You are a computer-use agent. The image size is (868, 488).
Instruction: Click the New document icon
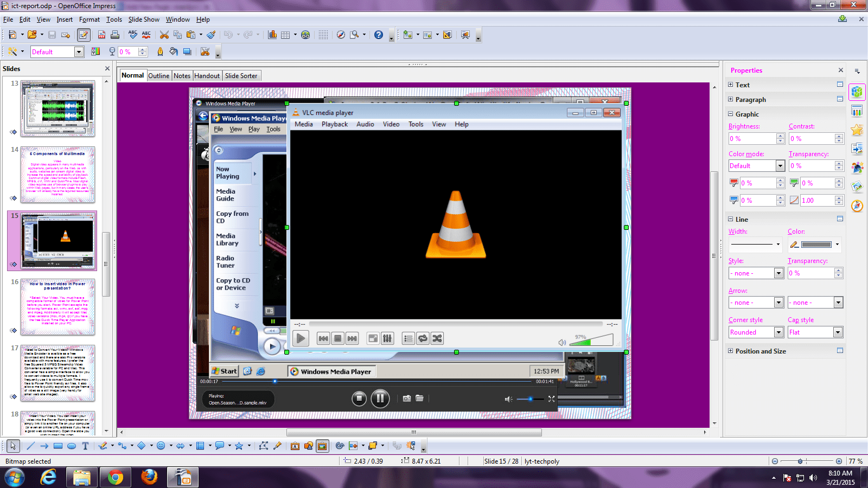[12, 35]
